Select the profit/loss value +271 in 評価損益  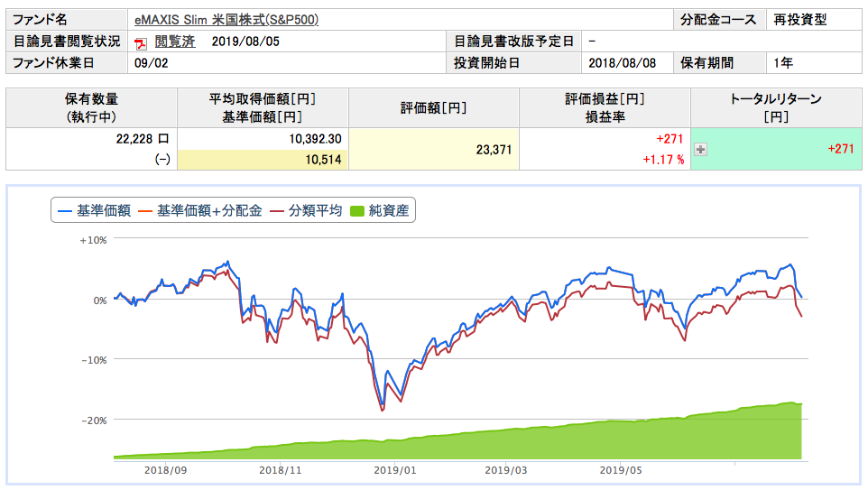click(669, 139)
